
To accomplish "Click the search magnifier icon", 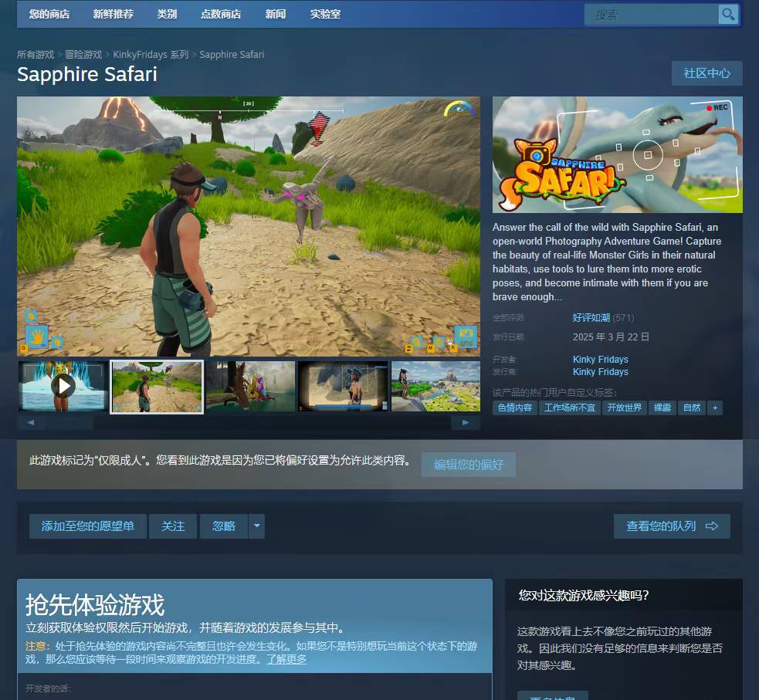I will click(728, 15).
